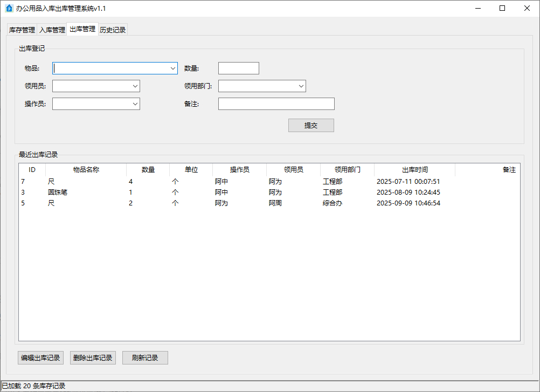
Task: Expand the 物品 dropdown list
Action: [173, 68]
